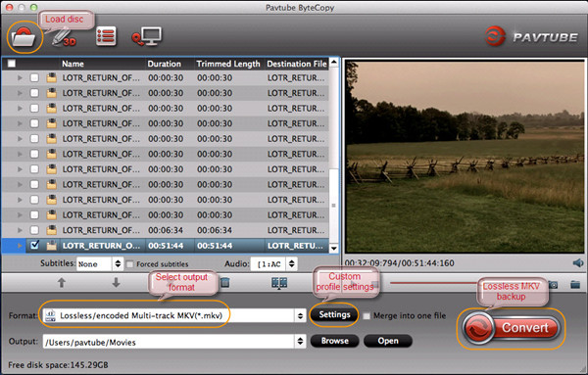Click the Settings button
Screen dimensions: 588x375
[x=334, y=314]
